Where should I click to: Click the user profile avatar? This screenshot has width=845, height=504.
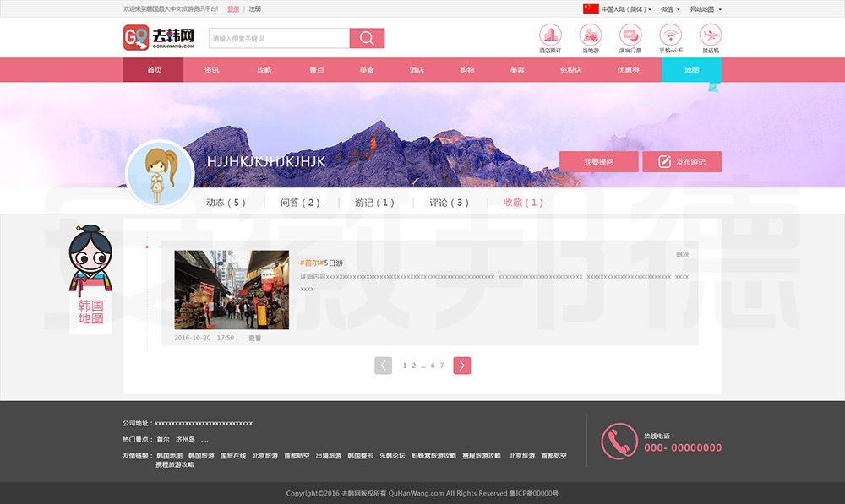(x=160, y=175)
